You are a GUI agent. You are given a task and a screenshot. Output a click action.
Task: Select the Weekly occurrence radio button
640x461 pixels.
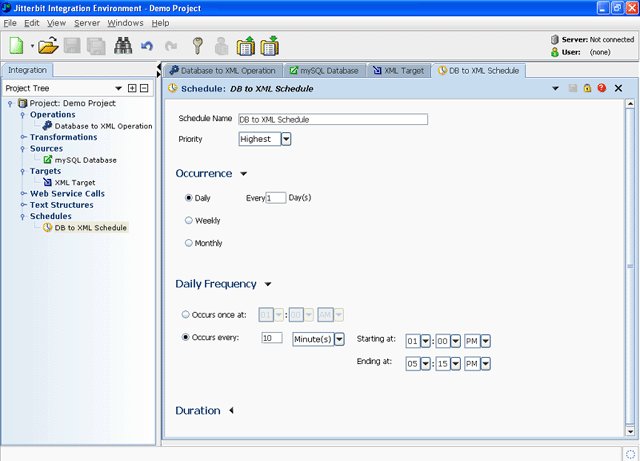pos(189,220)
